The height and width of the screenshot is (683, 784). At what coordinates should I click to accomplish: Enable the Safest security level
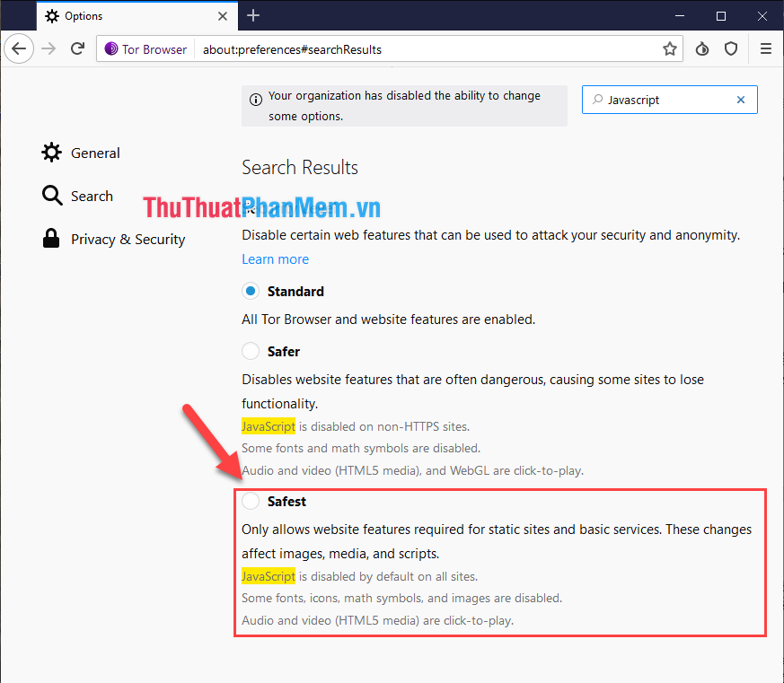251,501
